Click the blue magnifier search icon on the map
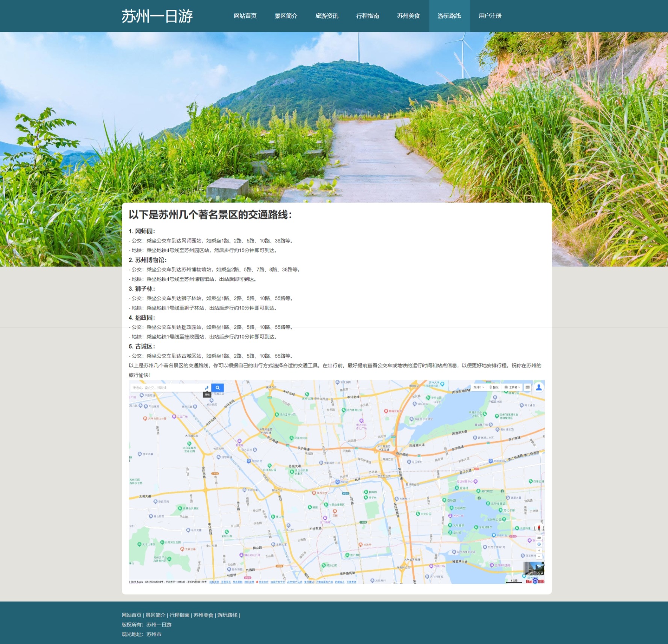The width and height of the screenshot is (668, 644). (218, 387)
